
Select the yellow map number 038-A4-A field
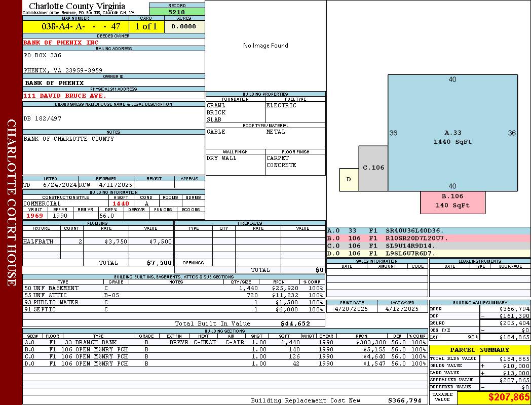pos(75,26)
